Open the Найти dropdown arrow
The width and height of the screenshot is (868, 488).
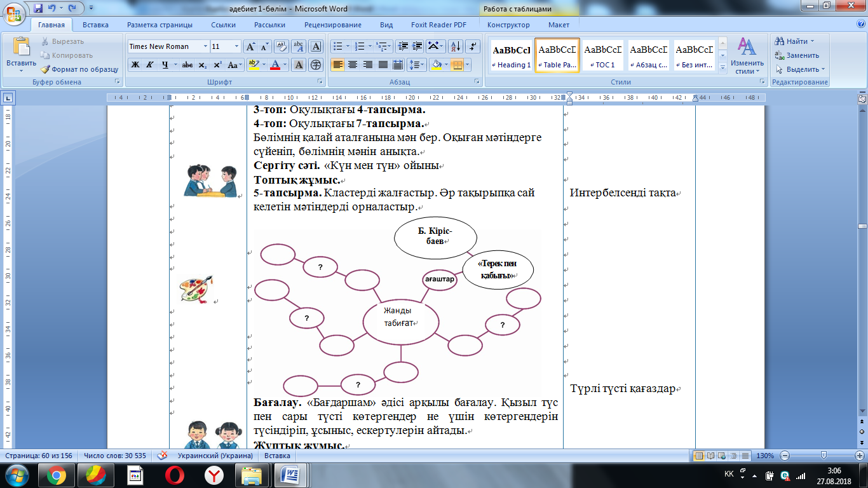tap(813, 41)
